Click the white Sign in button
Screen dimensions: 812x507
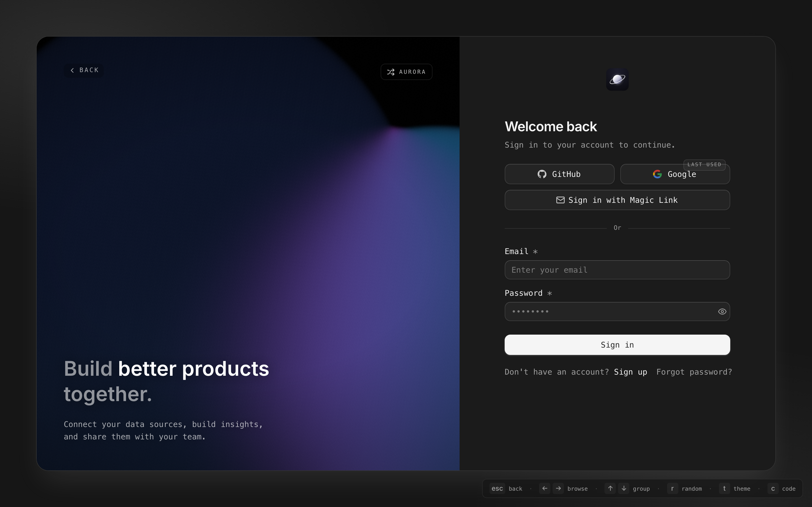click(617, 345)
